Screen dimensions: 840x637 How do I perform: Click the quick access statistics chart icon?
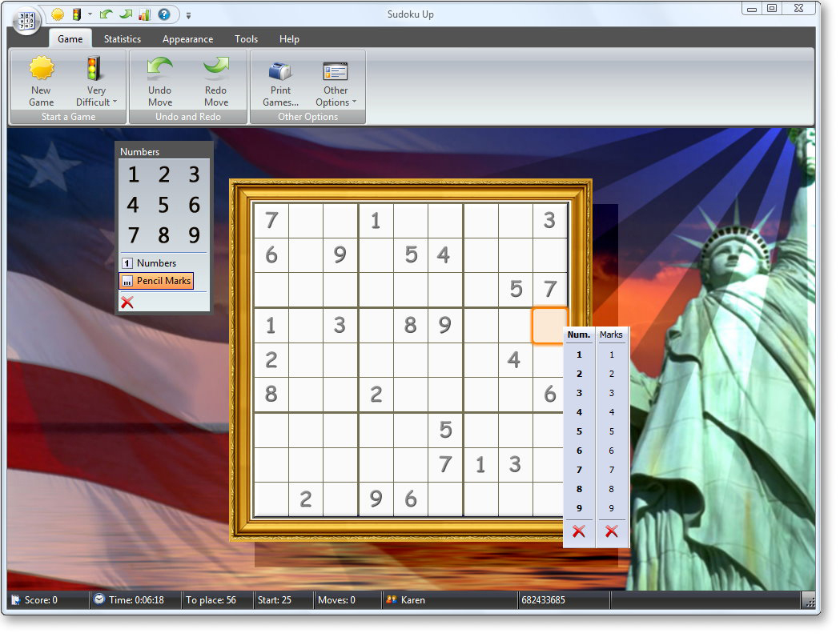pos(145,15)
